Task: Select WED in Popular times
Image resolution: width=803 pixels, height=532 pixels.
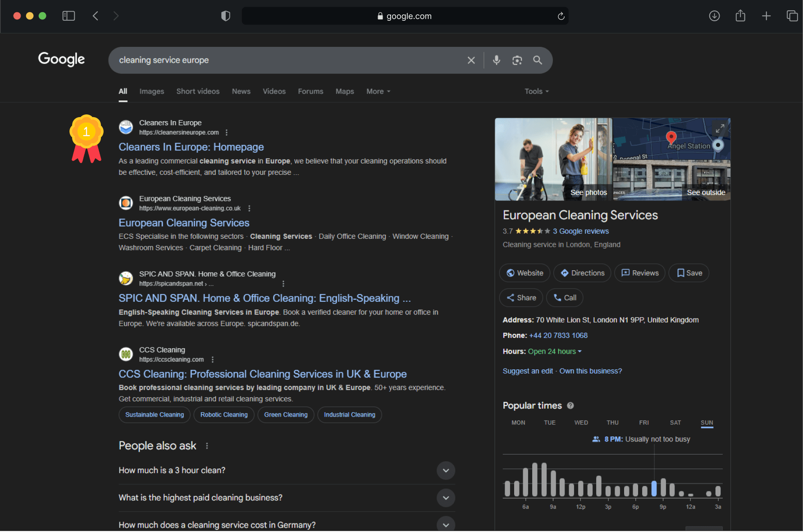Action: [581, 423]
